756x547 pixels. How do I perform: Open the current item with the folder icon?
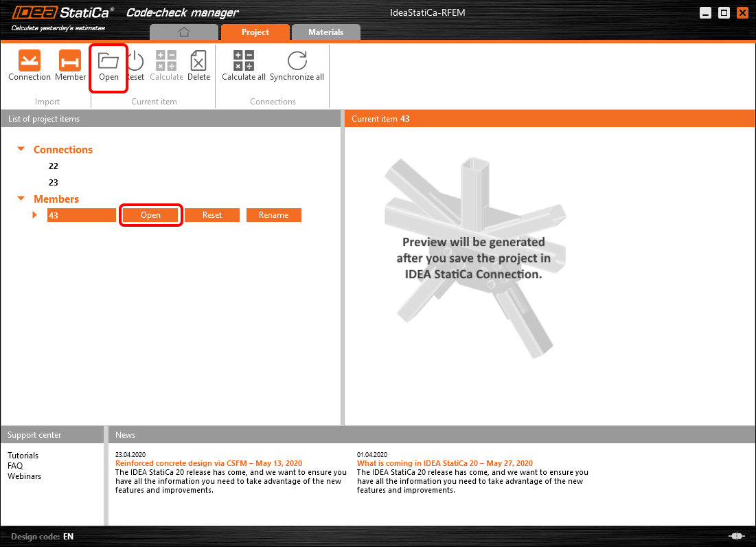[108, 65]
